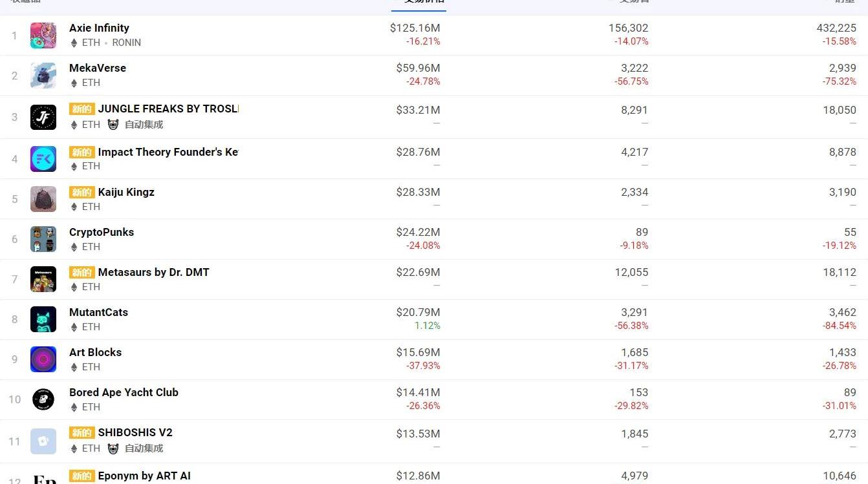
Task: Click the MutantCats cat logo
Action: [43, 319]
